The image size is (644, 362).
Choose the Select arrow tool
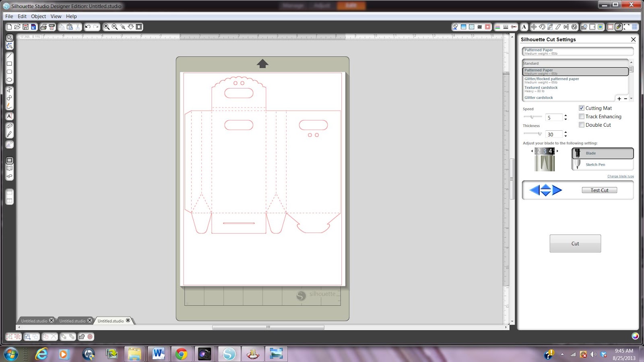[x=9, y=38]
